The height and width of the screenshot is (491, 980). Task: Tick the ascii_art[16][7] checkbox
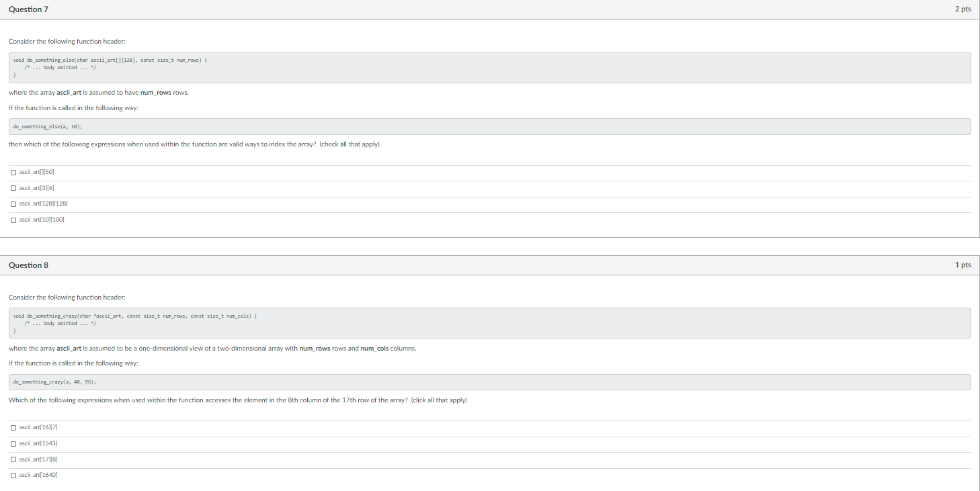[x=13, y=428]
